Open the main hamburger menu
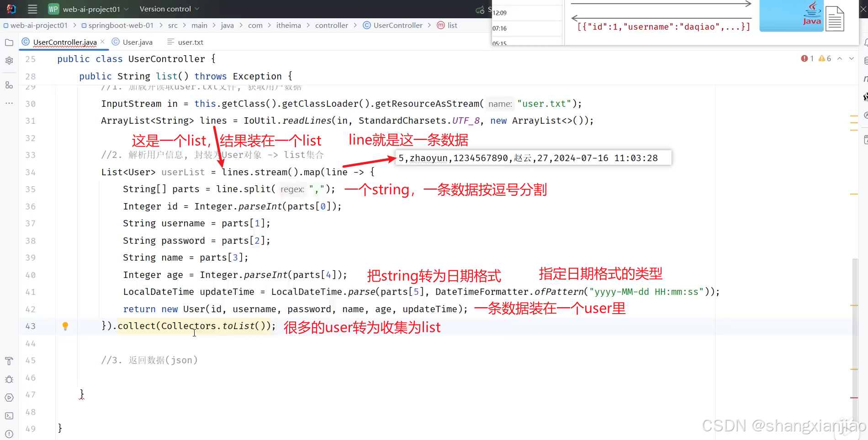 pos(32,9)
